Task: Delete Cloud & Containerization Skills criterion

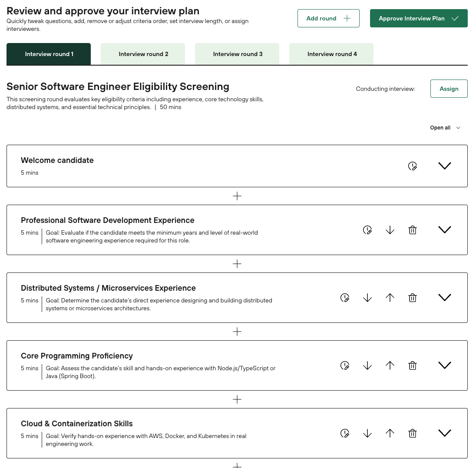Action: tap(413, 433)
